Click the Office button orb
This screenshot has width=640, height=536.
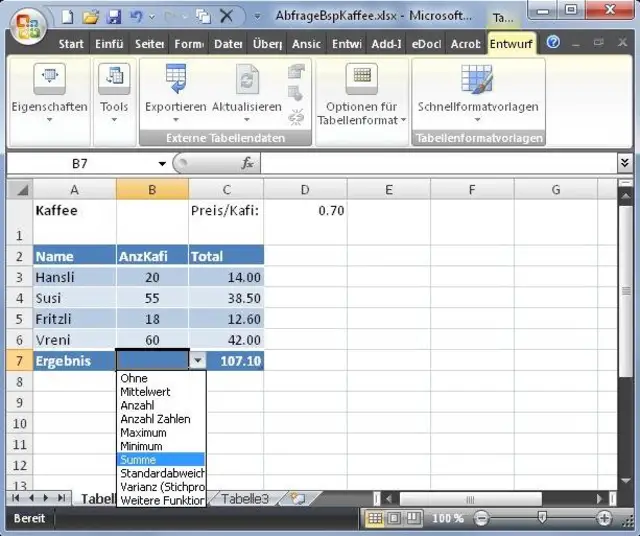pyautogui.click(x=28, y=27)
